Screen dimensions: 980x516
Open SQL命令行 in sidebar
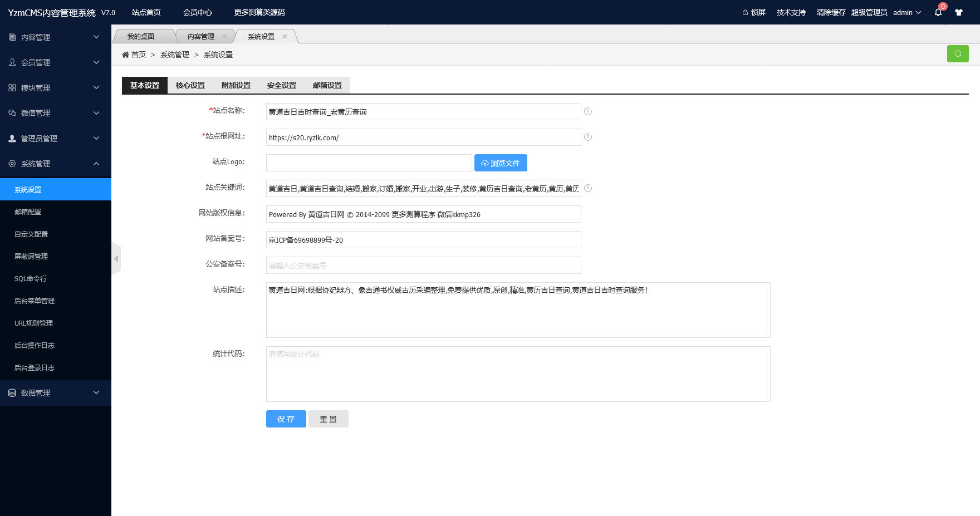click(31, 279)
